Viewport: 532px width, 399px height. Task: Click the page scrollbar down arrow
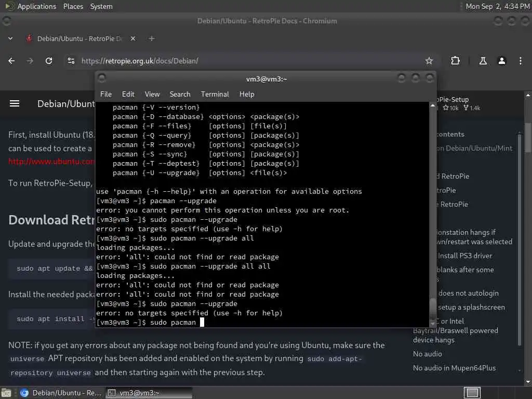[x=528, y=382]
